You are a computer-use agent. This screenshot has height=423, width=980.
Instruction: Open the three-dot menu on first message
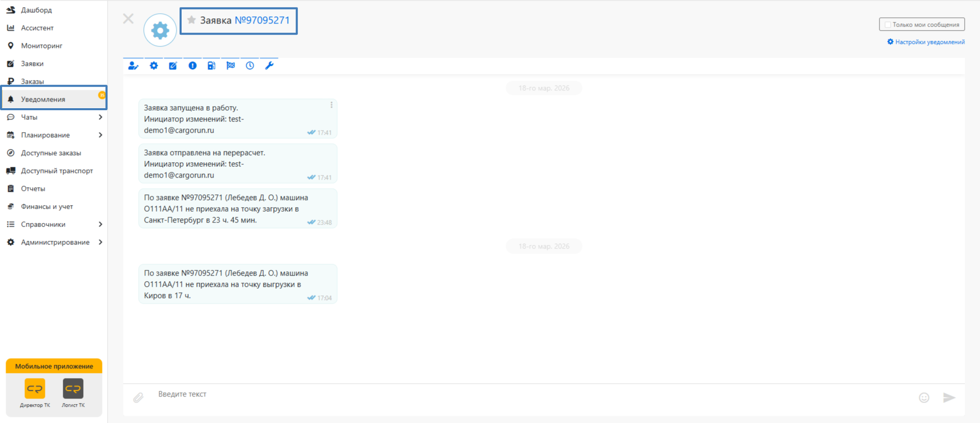click(x=332, y=105)
